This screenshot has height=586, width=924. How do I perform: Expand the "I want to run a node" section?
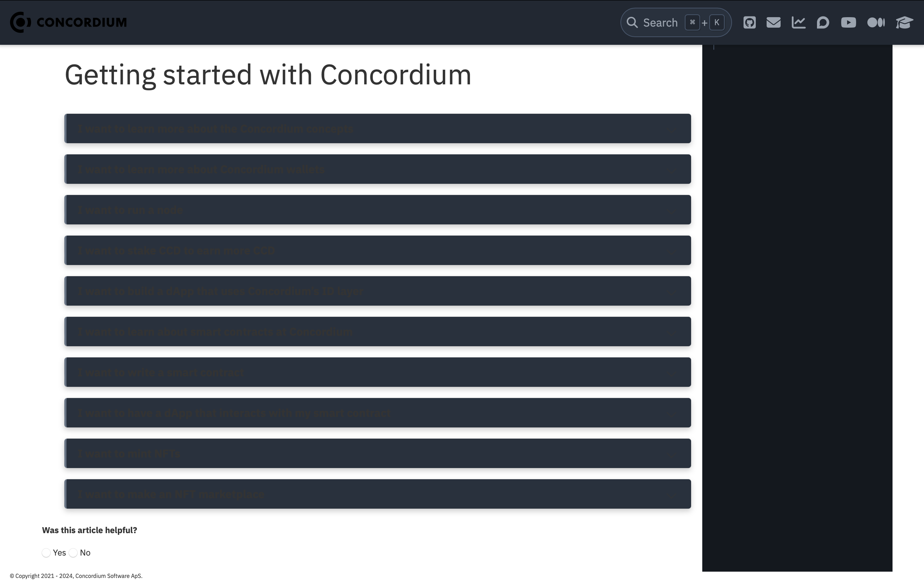378,210
